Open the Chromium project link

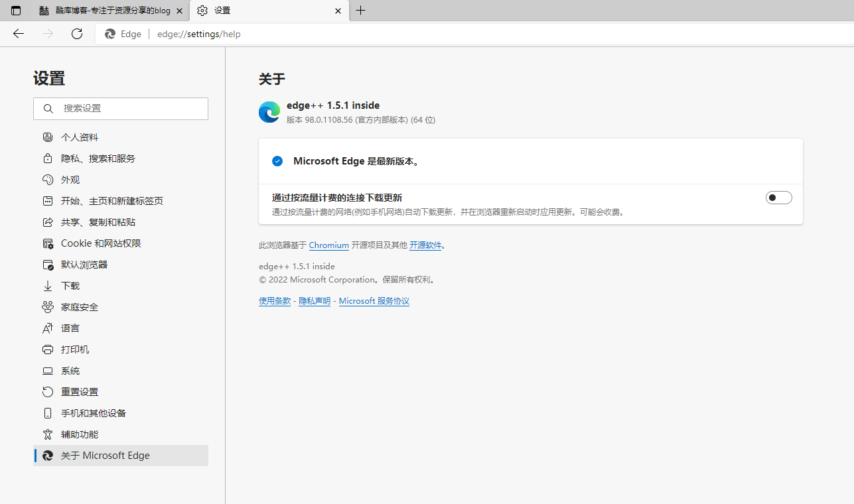pos(328,245)
